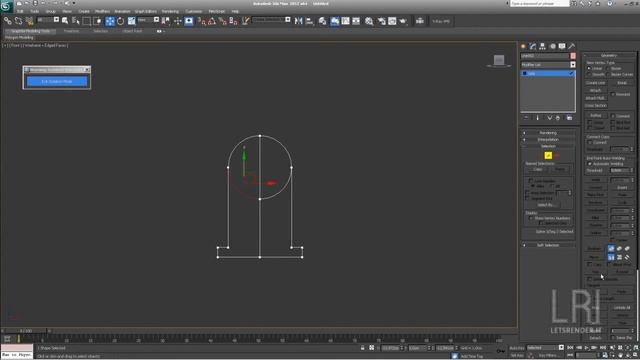This screenshot has height=360, width=640.
Task: Click the Create Line button
Action: pos(596,83)
